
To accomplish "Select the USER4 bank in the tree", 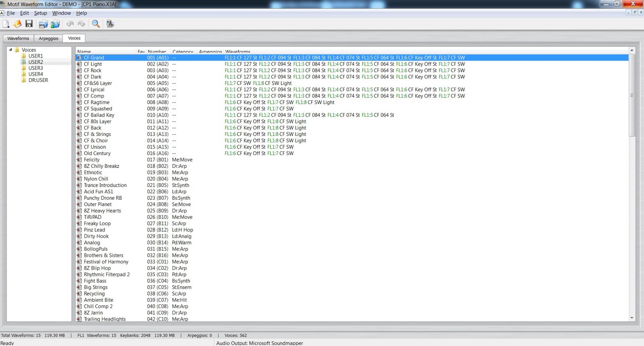I will [36, 74].
